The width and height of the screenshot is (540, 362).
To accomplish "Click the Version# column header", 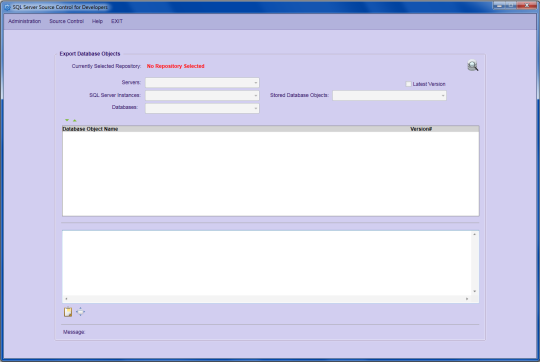I will 421,129.
